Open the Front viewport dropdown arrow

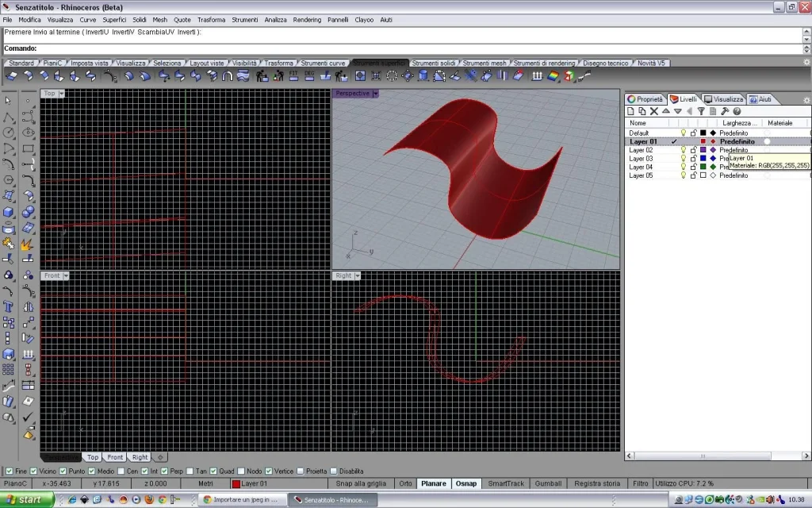pyautogui.click(x=66, y=275)
